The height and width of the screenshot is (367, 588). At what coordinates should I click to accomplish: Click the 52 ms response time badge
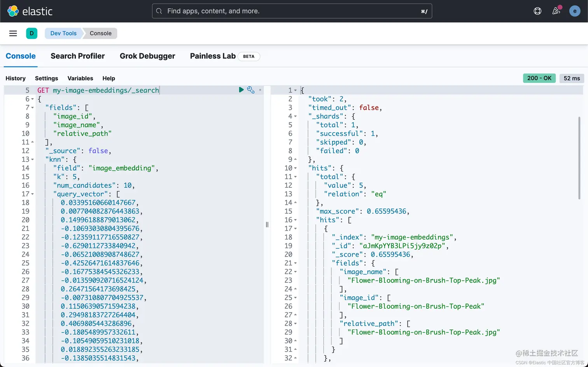pos(572,78)
